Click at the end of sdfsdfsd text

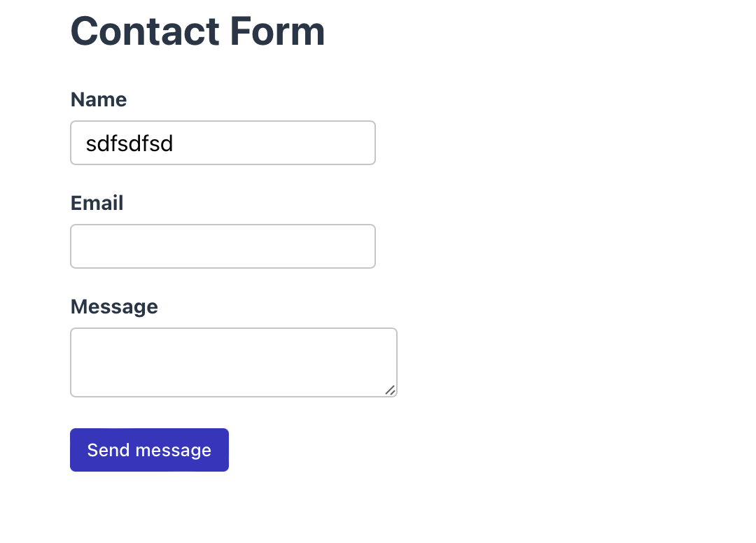175,143
